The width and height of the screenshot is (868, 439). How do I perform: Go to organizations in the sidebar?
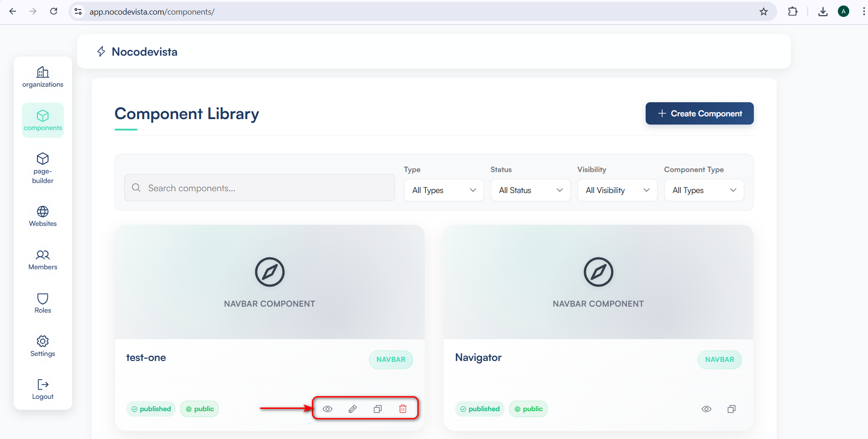coord(43,77)
